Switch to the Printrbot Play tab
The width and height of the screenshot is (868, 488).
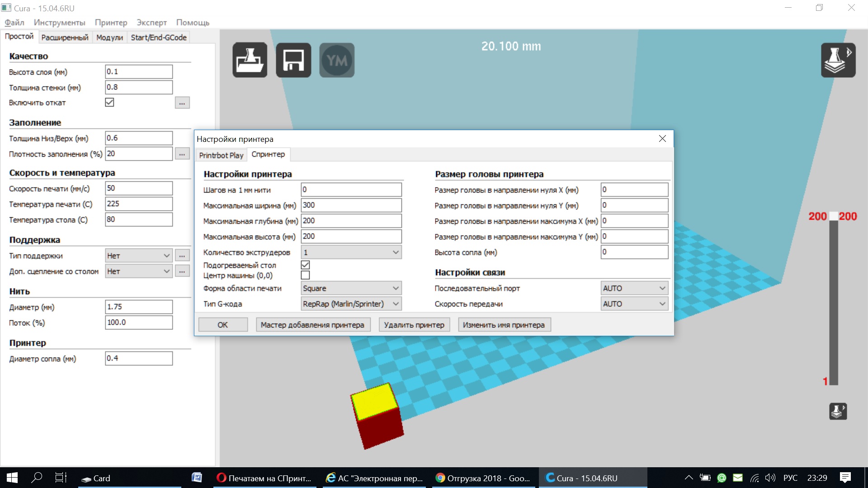coord(221,155)
